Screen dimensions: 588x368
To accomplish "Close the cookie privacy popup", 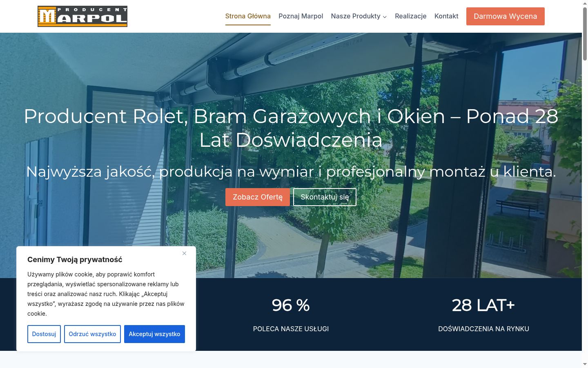I will point(185,254).
